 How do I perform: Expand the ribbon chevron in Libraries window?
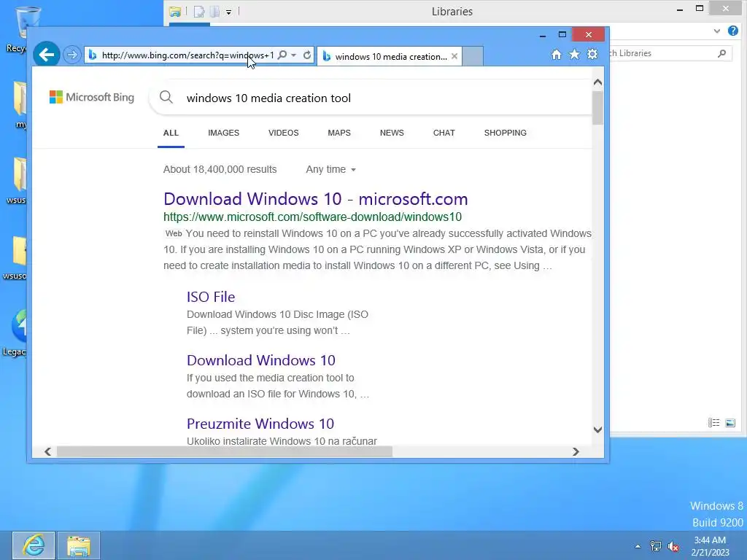[717, 31]
